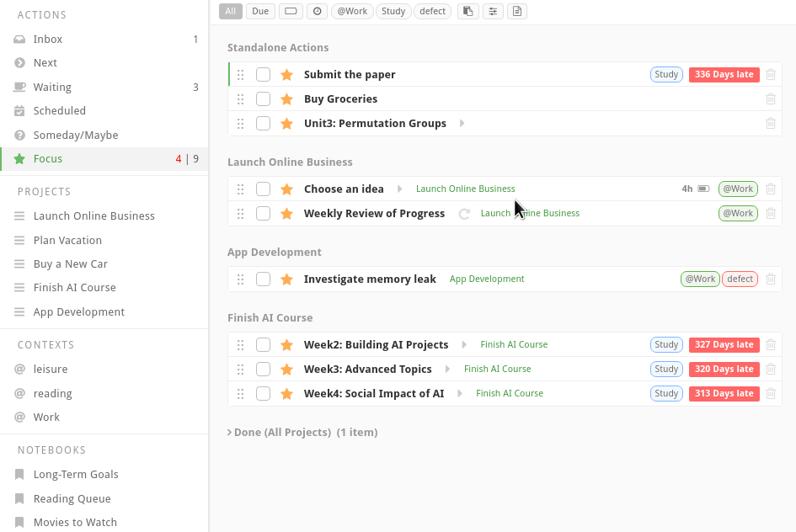Filter tasks with the Due button
Image resolution: width=796 pixels, height=532 pixels.
pos(260,11)
